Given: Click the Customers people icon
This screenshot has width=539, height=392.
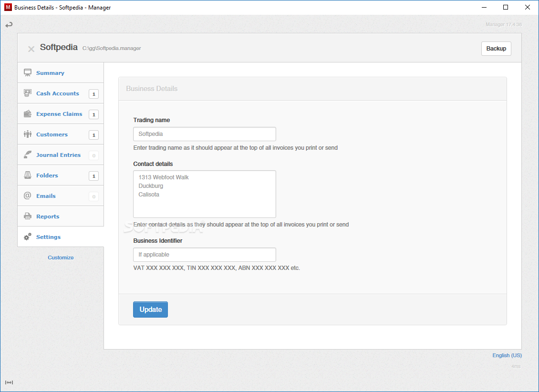Looking at the screenshot, I should [28, 134].
